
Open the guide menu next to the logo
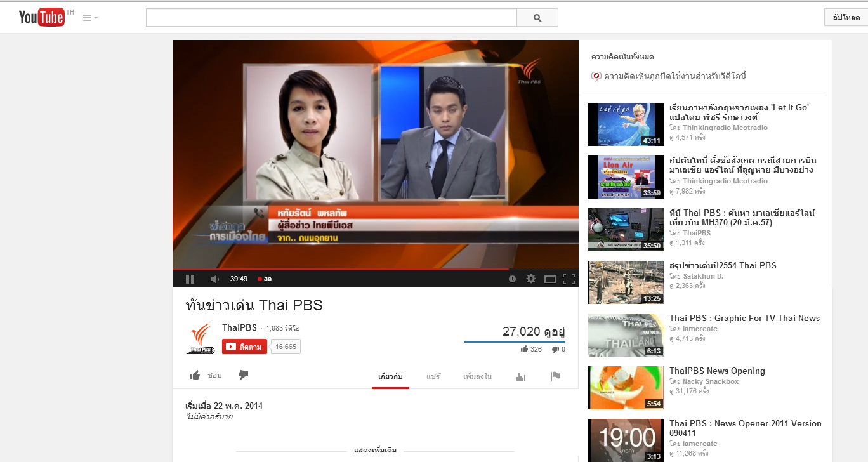click(x=90, y=18)
